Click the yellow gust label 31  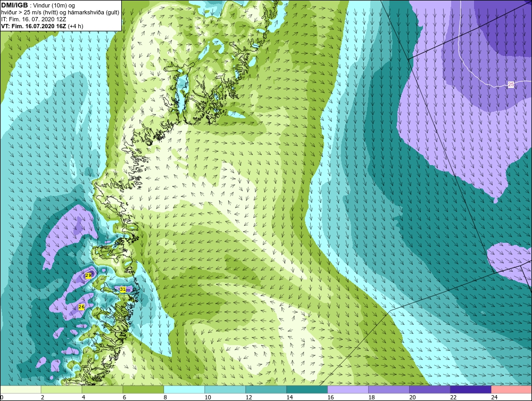[123, 289]
